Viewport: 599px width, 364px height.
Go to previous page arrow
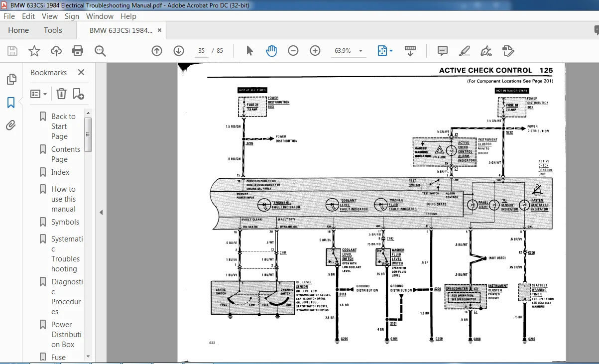pos(157,51)
